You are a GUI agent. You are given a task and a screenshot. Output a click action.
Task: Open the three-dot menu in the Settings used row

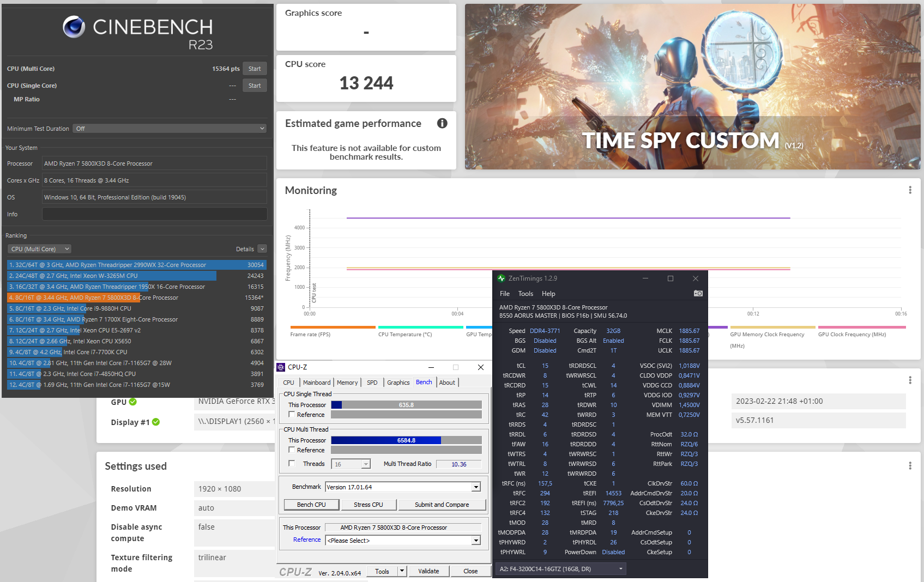tap(910, 465)
